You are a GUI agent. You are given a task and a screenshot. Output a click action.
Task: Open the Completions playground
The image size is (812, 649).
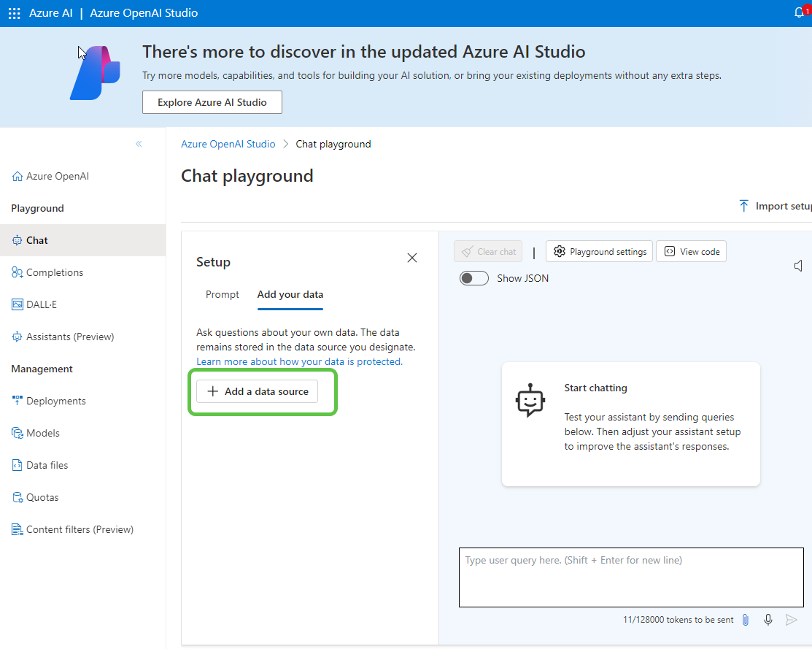point(55,272)
